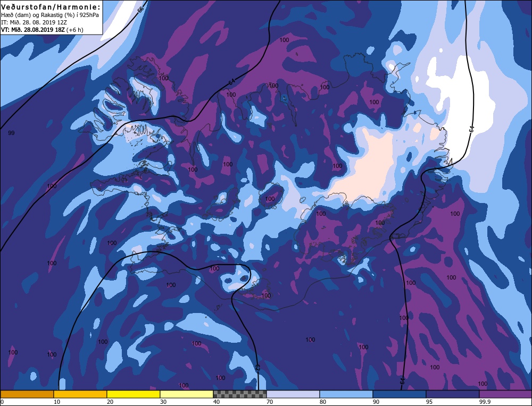Click the '95' legend scale value
The image size is (532, 406).
click(x=429, y=402)
